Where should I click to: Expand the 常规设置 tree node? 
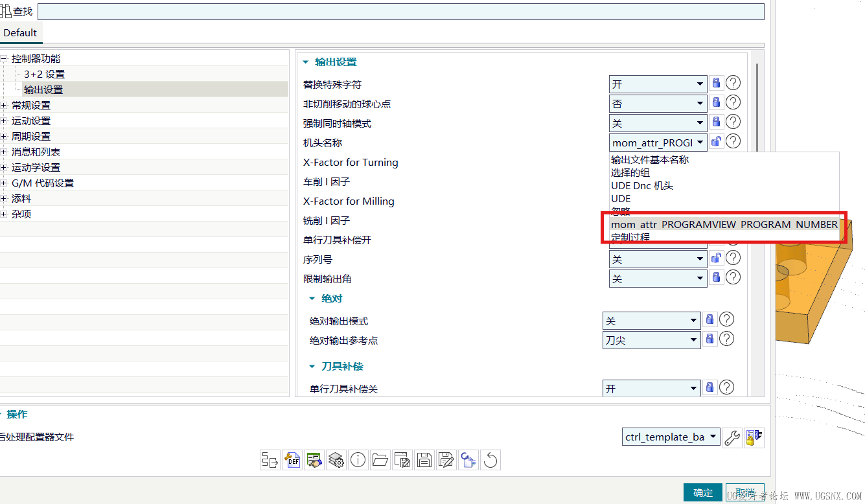click(4, 105)
